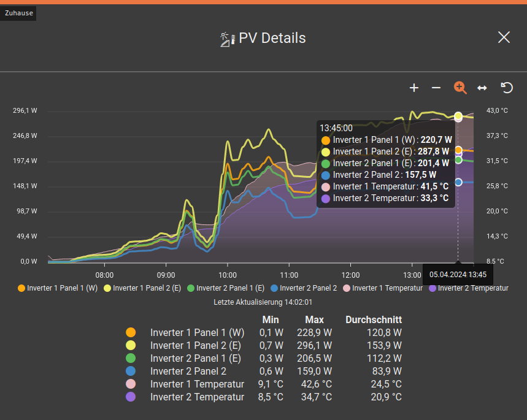Click the orange data point marker at 13:45
Viewport: 527px width, 420px height.
(x=458, y=150)
